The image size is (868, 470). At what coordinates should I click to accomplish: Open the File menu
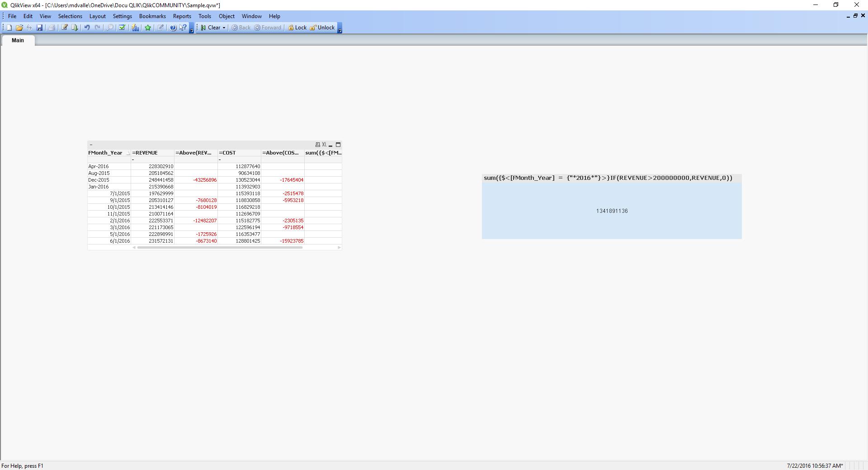(x=12, y=16)
